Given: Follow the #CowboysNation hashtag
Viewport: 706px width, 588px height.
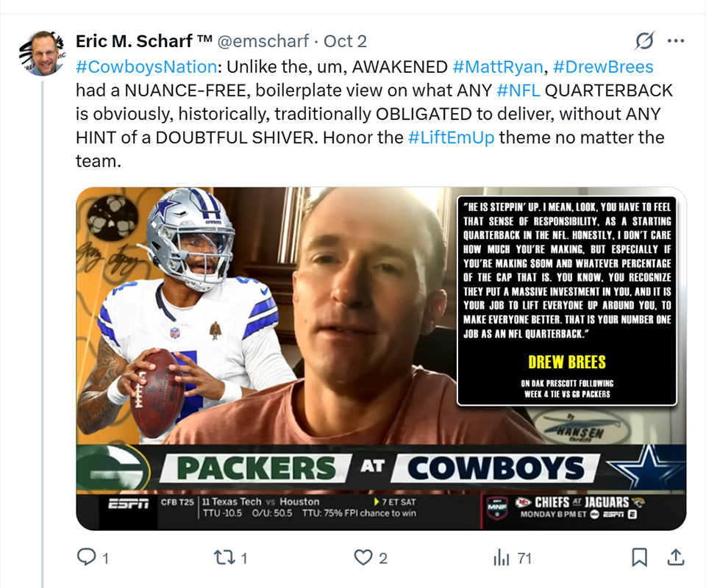Looking at the screenshot, I should (x=146, y=67).
